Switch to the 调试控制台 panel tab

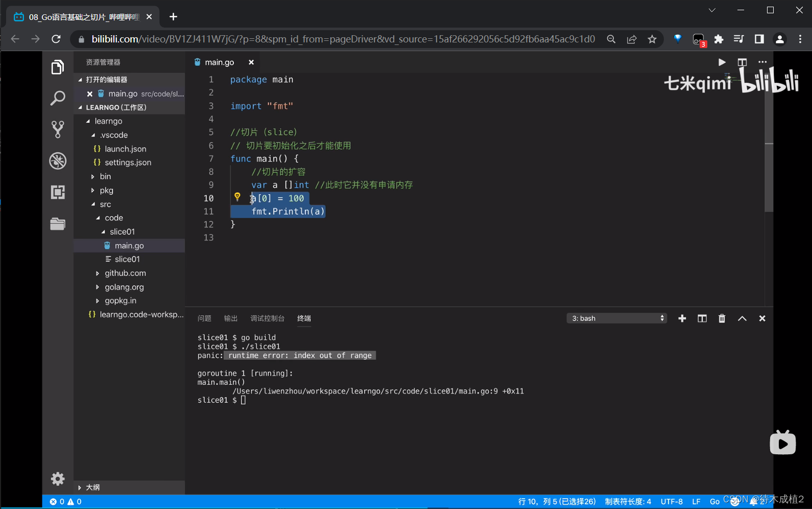pyautogui.click(x=268, y=318)
